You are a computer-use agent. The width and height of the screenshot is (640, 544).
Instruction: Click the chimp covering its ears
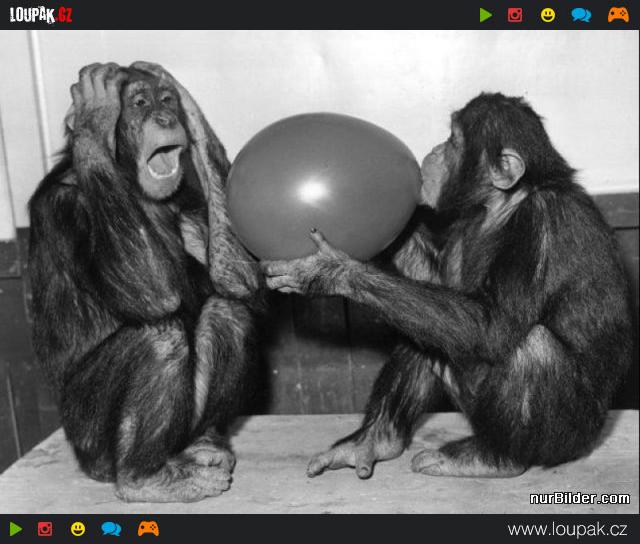point(140,300)
